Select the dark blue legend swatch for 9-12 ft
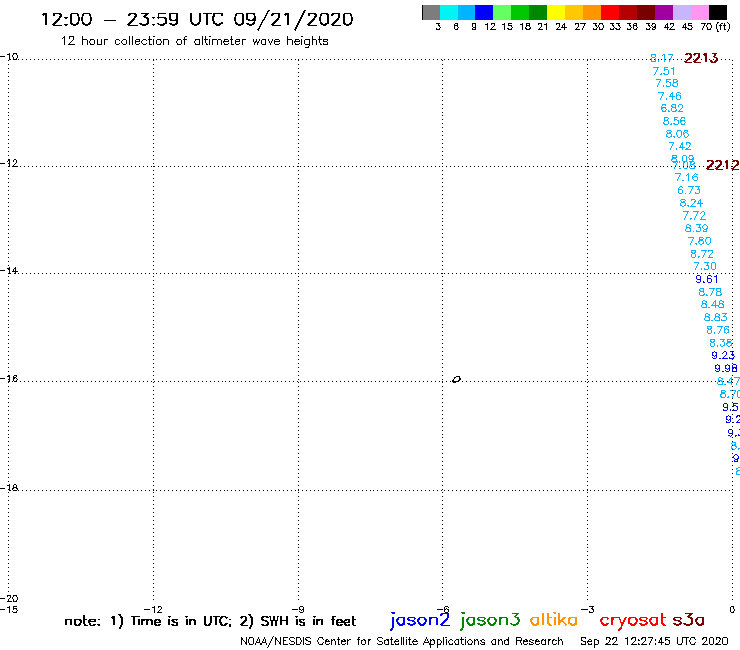Image resolution: width=740 pixels, height=650 pixels. click(484, 12)
